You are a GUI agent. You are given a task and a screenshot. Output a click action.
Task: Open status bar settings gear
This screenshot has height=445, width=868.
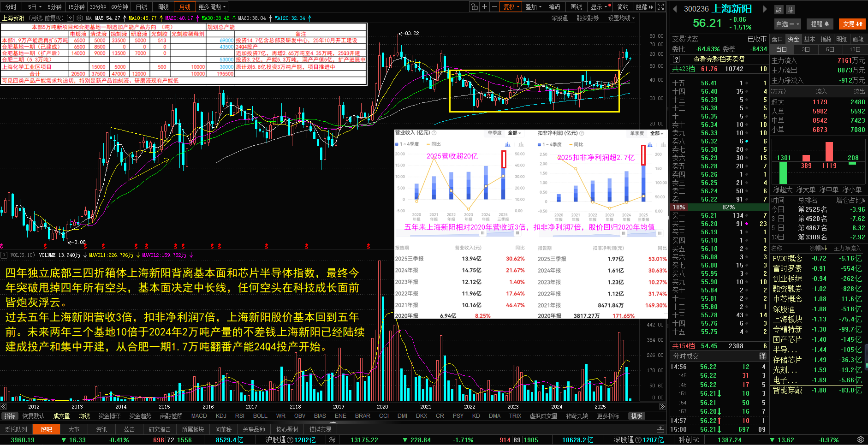point(861,440)
